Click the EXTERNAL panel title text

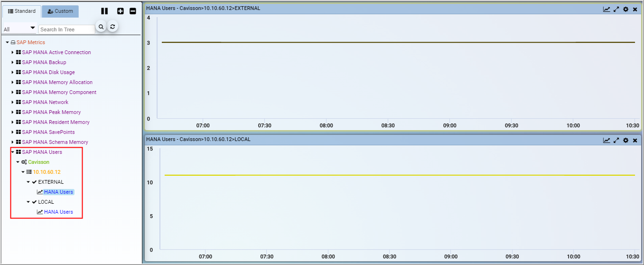[203, 9]
